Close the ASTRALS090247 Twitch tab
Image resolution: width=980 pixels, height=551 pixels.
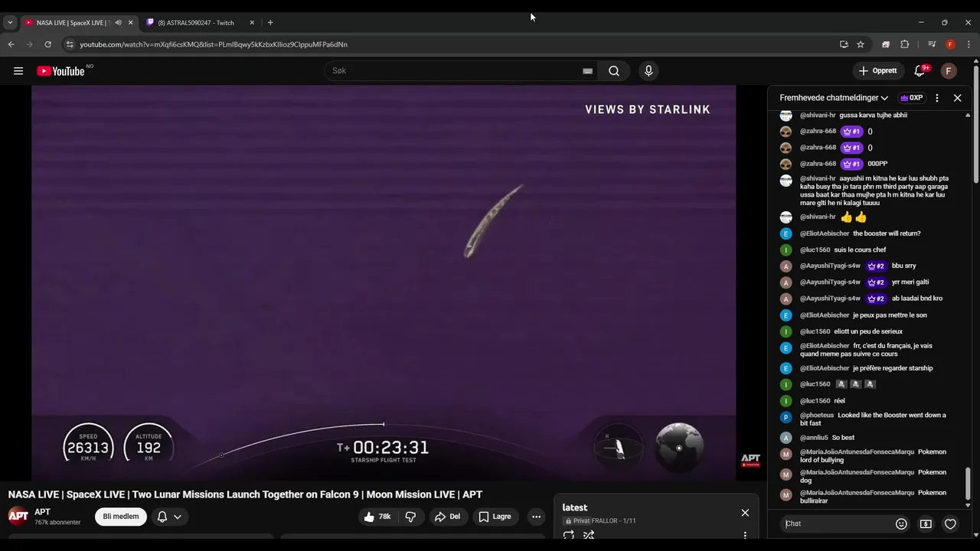[252, 22]
